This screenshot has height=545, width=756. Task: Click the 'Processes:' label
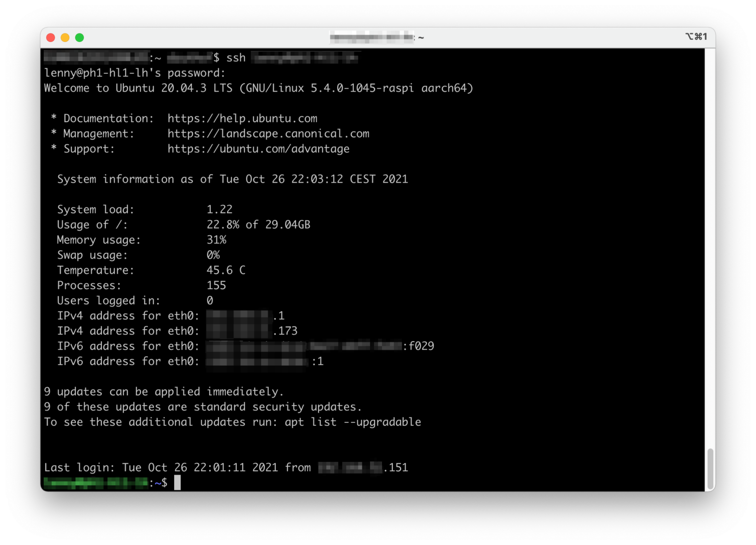[89, 286]
